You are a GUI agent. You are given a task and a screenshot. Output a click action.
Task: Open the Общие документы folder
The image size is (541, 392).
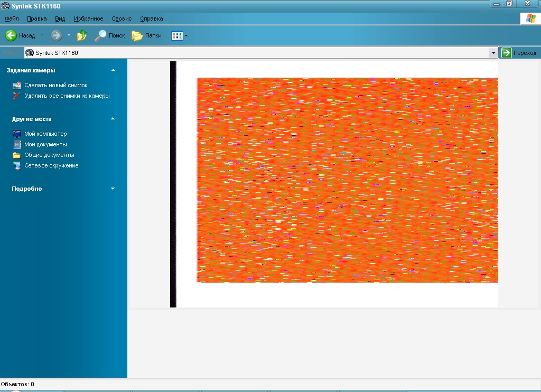[x=49, y=155]
